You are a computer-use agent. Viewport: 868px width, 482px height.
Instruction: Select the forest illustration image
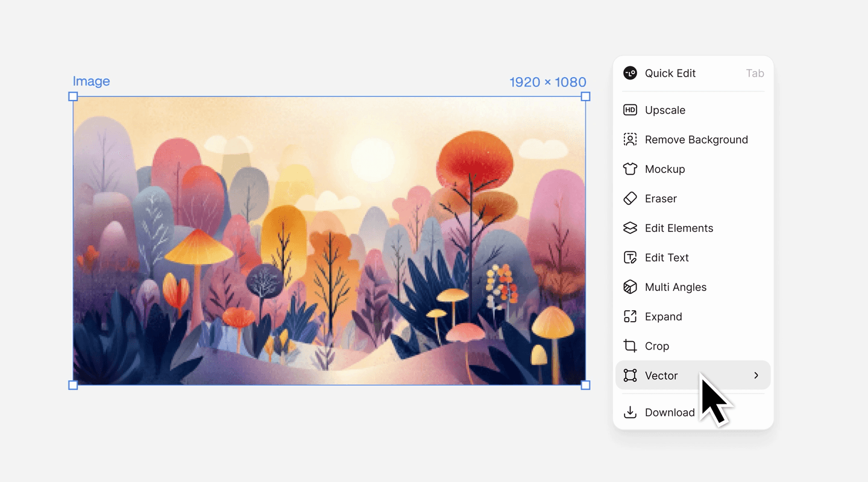(329, 241)
